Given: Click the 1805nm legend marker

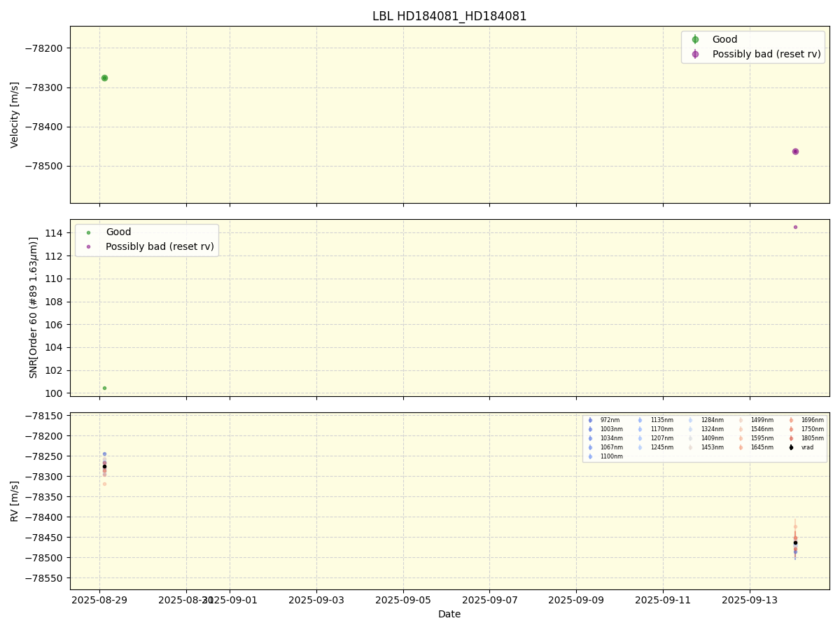Looking at the screenshot, I should (791, 438).
